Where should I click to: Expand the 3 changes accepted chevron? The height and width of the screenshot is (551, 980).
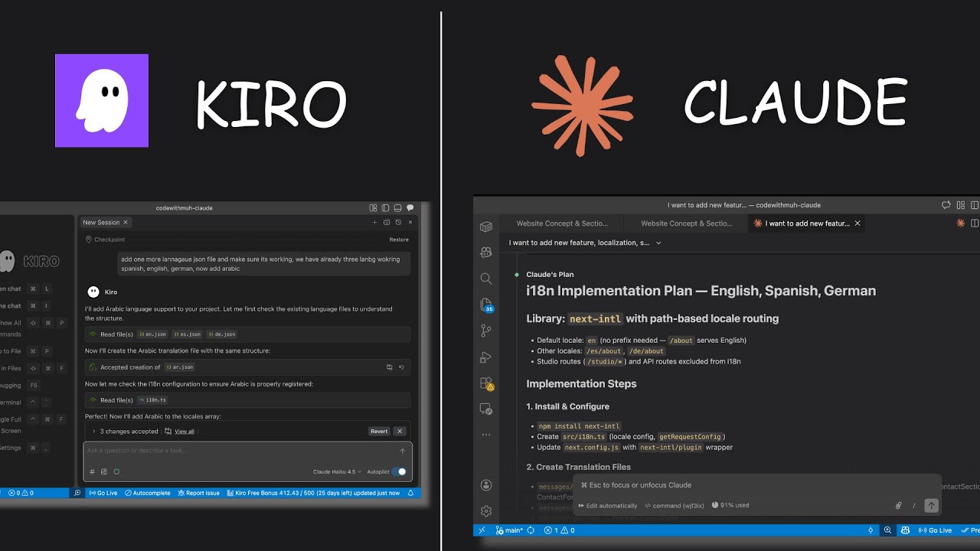(x=93, y=431)
